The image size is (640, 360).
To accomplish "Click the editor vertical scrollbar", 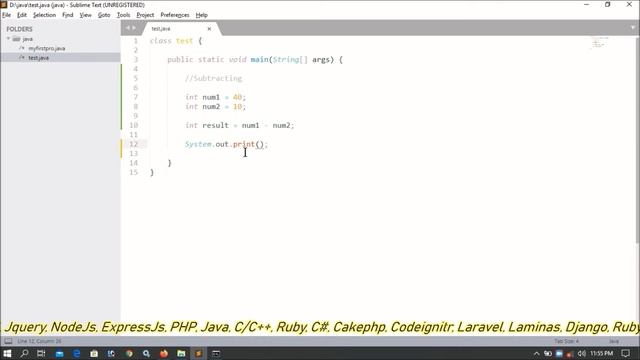I will coord(638,141).
